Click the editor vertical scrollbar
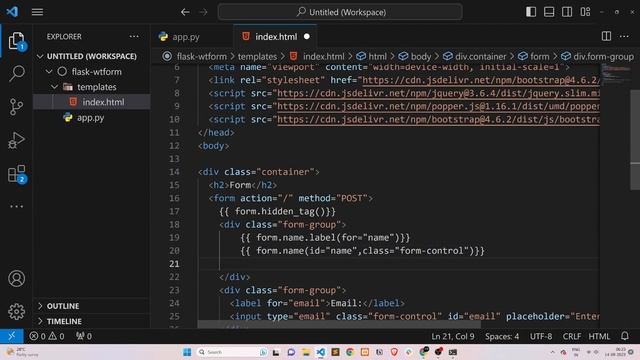640x360 pixels. (635, 140)
